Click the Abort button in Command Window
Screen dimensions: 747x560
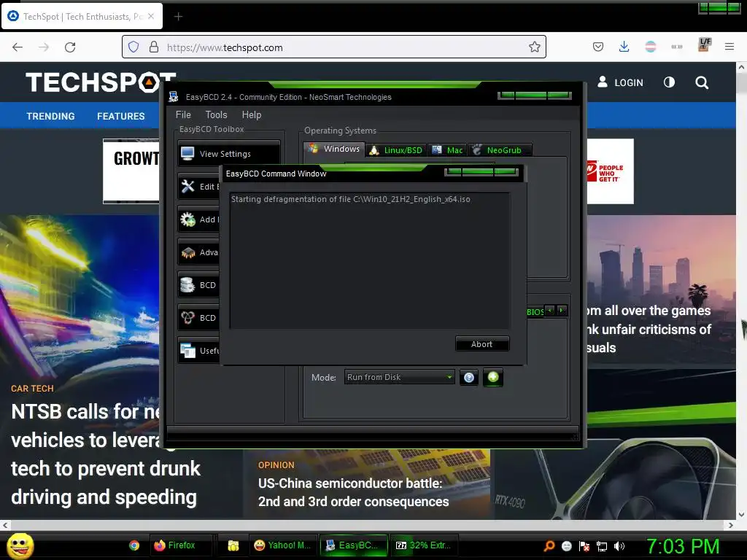(x=482, y=344)
